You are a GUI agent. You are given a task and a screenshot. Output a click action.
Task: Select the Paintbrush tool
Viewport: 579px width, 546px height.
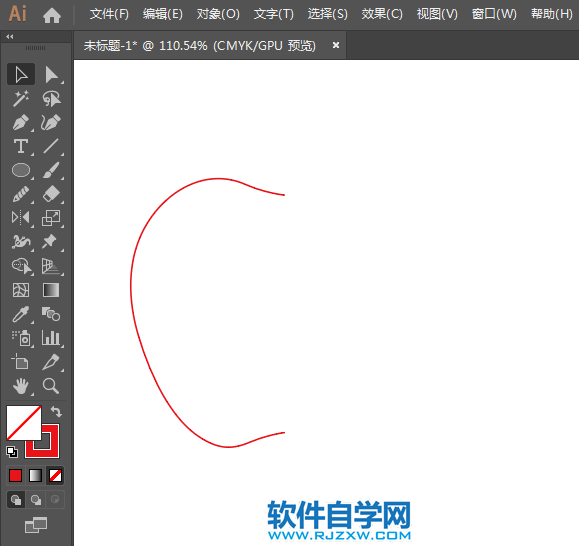(51, 170)
